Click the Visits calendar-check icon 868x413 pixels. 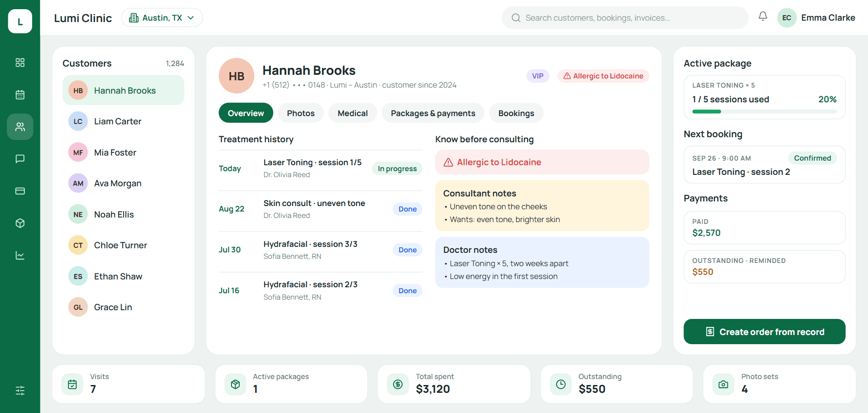tap(73, 384)
